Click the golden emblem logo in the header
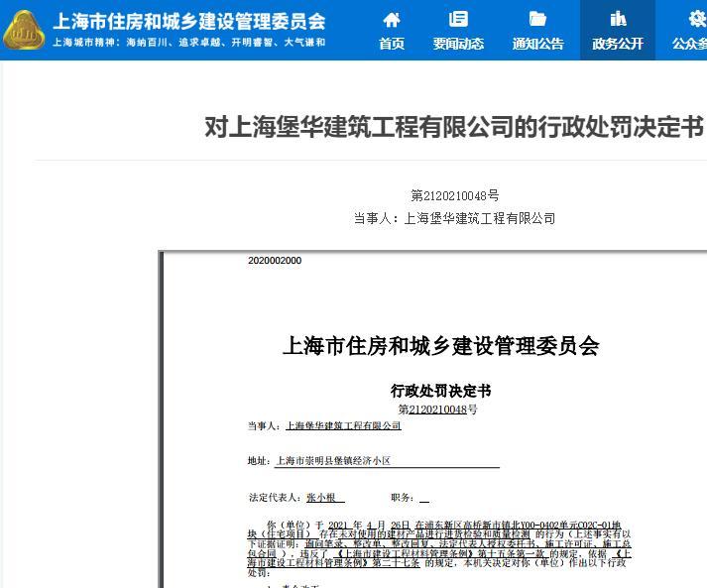The image size is (707, 588). pyautogui.click(x=24, y=31)
